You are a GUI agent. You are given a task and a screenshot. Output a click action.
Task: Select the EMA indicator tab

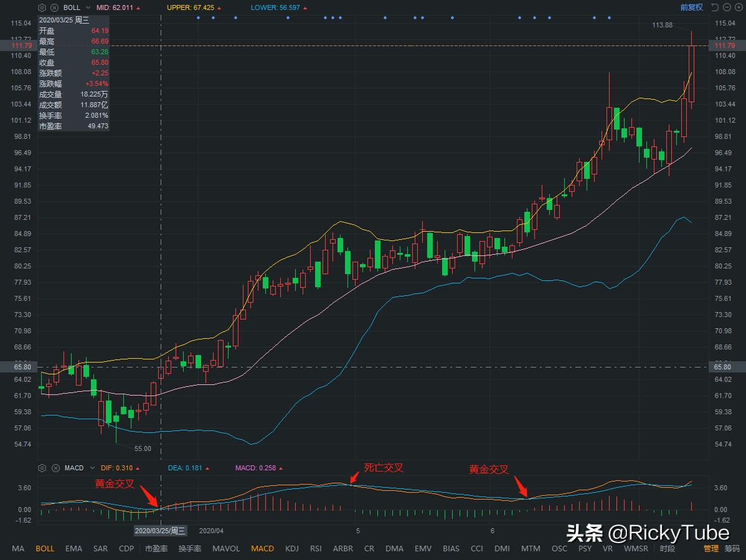[x=73, y=549]
